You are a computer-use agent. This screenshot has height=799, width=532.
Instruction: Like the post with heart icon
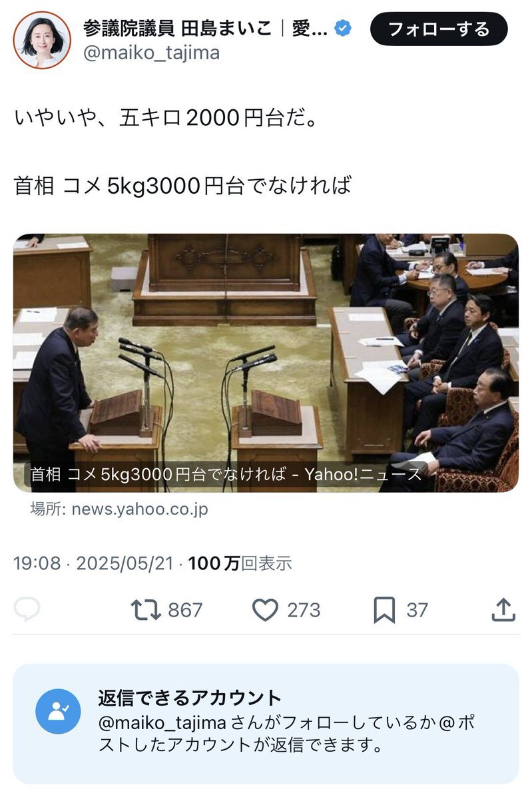[x=265, y=610]
